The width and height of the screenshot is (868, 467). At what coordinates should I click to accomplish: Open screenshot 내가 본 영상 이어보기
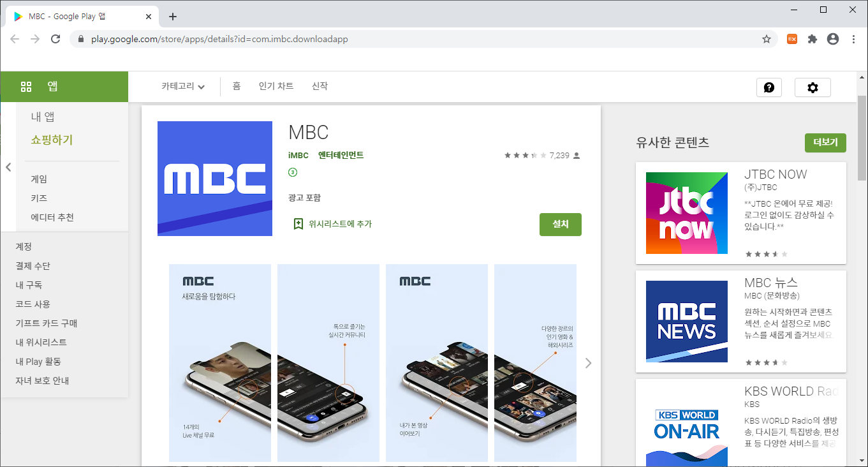coord(437,362)
